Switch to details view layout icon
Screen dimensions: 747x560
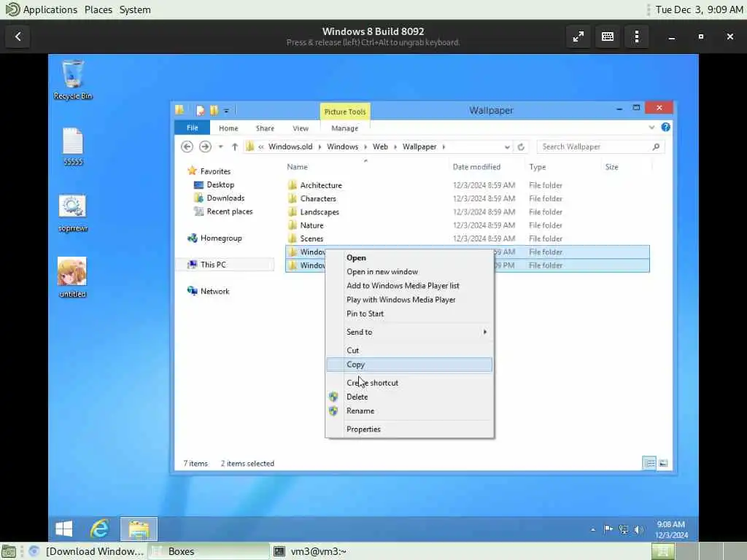[649, 463]
